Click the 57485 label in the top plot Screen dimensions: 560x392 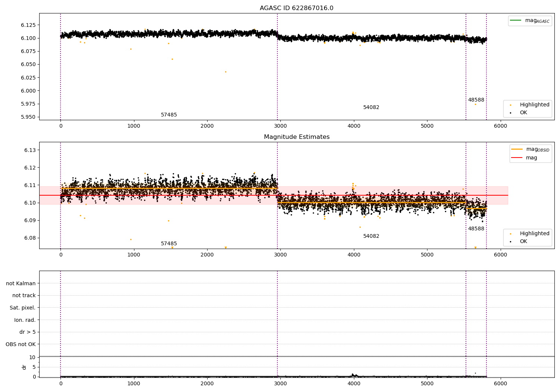[169, 115]
